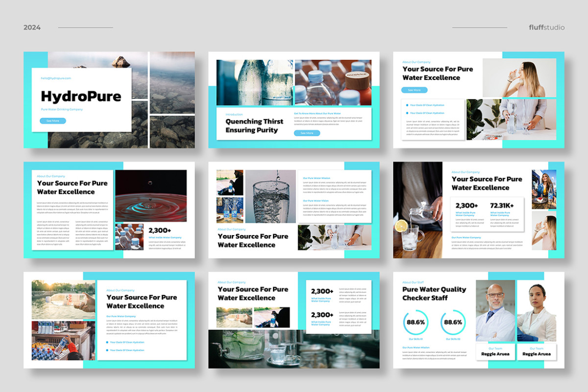Click the Our Pure Water Mission heading link

[317, 178]
